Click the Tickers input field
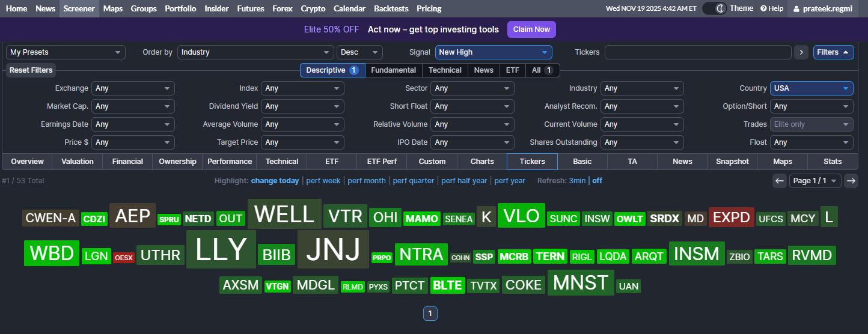The height and width of the screenshot is (334, 868). point(698,52)
